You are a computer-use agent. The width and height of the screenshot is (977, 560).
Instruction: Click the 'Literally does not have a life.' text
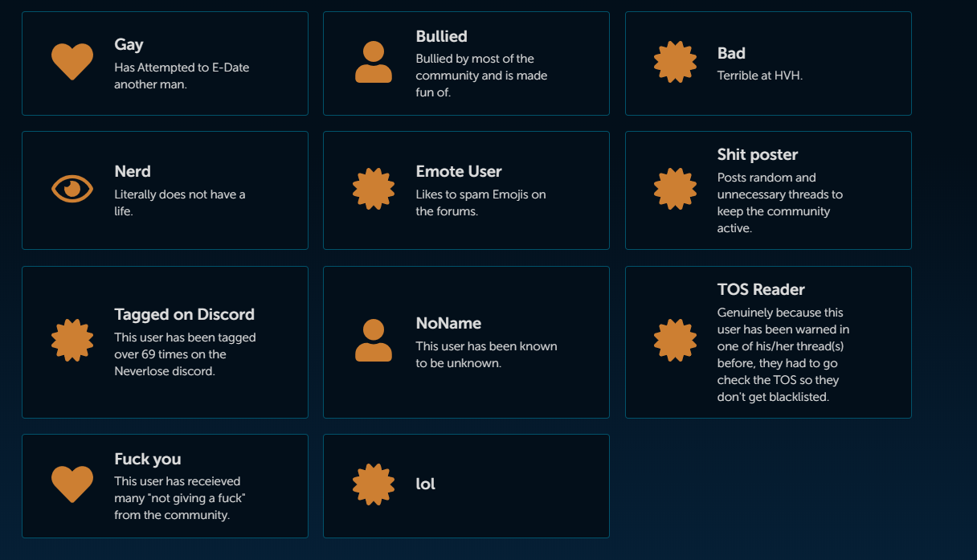[x=180, y=202]
